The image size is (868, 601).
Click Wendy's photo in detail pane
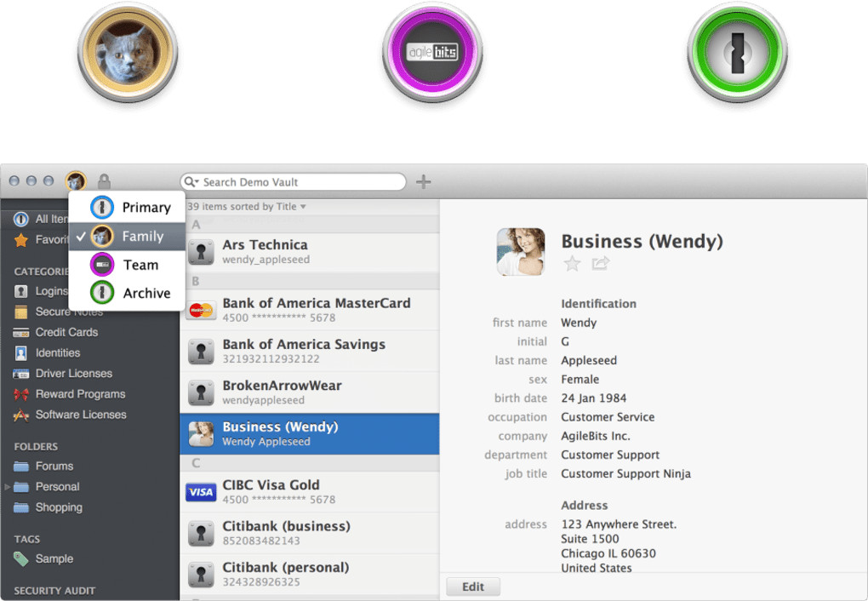[521, 251]
